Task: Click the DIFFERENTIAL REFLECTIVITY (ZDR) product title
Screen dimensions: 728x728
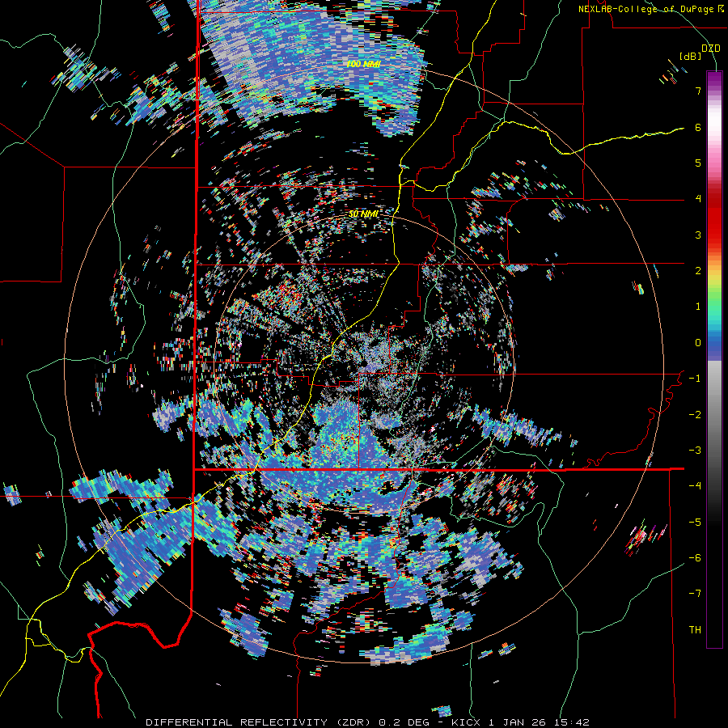Action: [x=259, y=722]
